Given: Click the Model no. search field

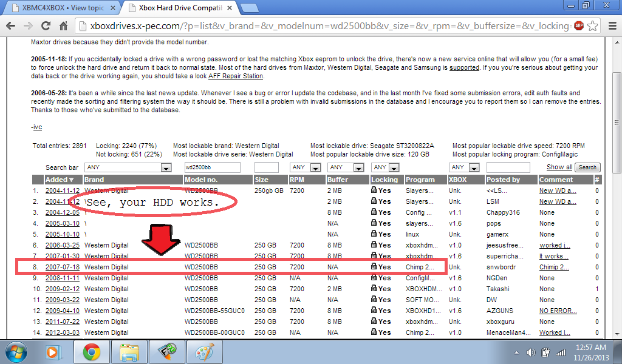Looking at the screenshot, I should [x=212, y=167].
